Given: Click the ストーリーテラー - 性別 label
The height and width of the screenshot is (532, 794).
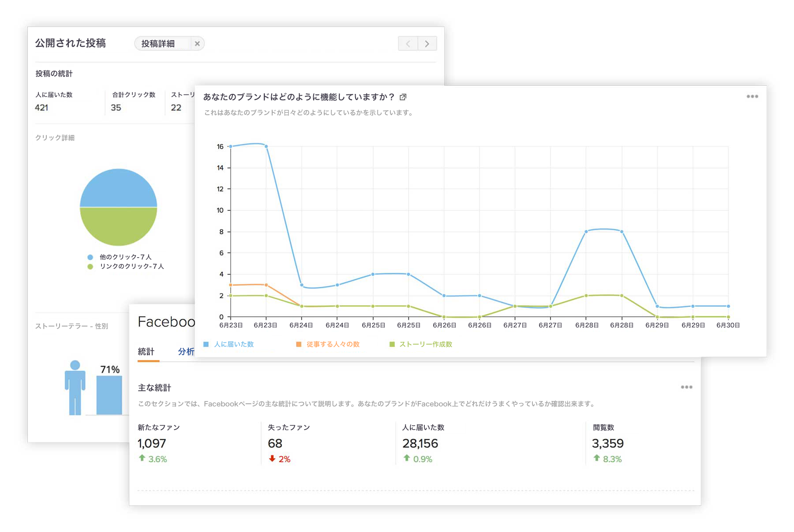Looking at the screenshot, I should point(71,326).
